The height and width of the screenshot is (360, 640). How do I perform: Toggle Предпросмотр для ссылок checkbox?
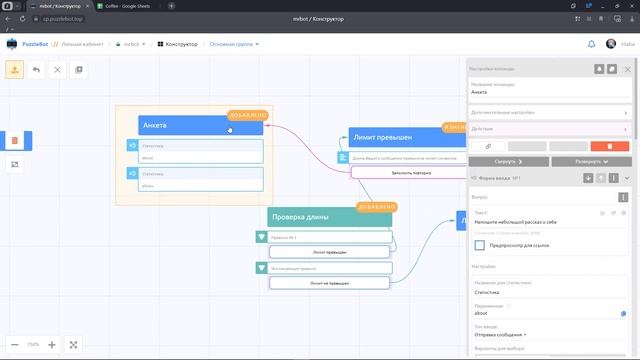pyautogui.click(x=480, y=245)
